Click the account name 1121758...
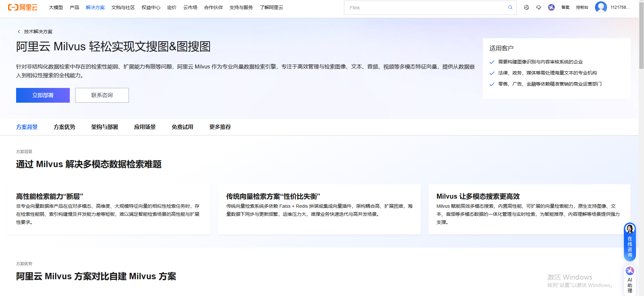 [x=620, y=7]
